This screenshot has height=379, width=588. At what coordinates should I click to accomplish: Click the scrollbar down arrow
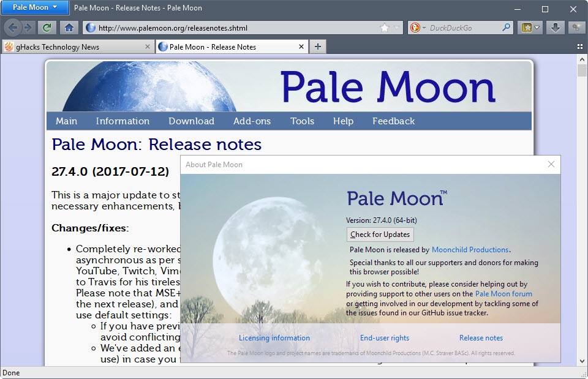582,361
